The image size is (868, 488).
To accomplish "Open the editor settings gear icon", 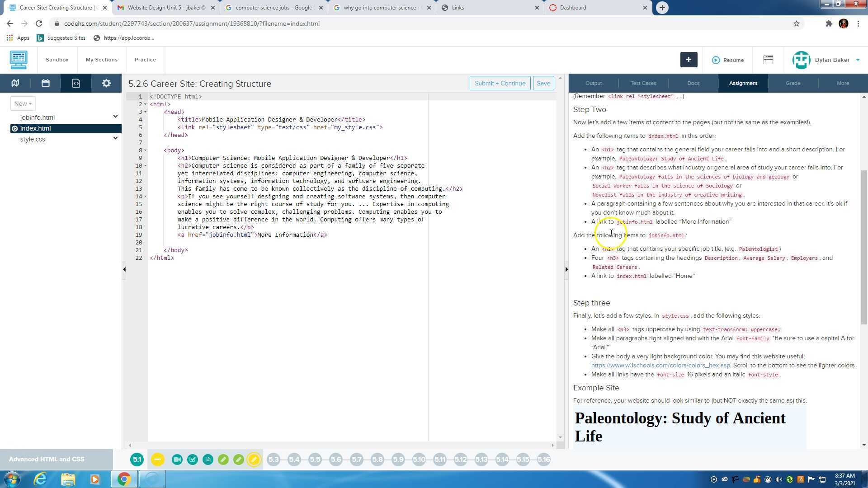I will click(x=106, y=83).
